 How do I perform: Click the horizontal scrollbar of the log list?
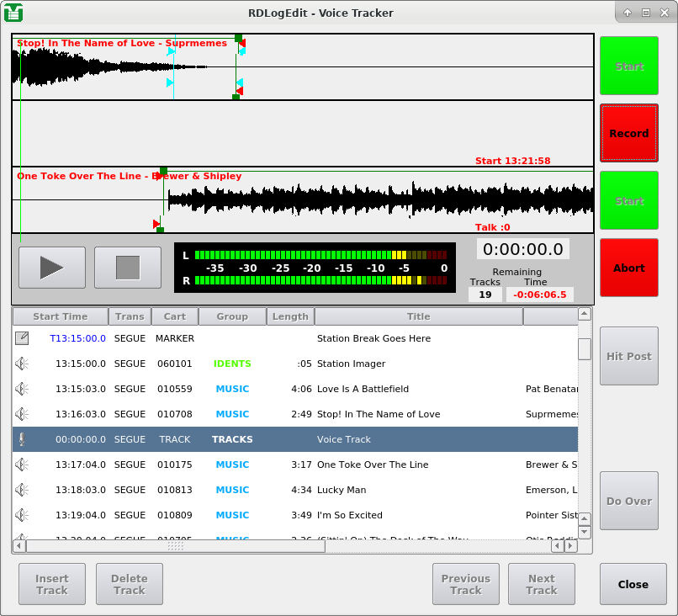(175, 546)
